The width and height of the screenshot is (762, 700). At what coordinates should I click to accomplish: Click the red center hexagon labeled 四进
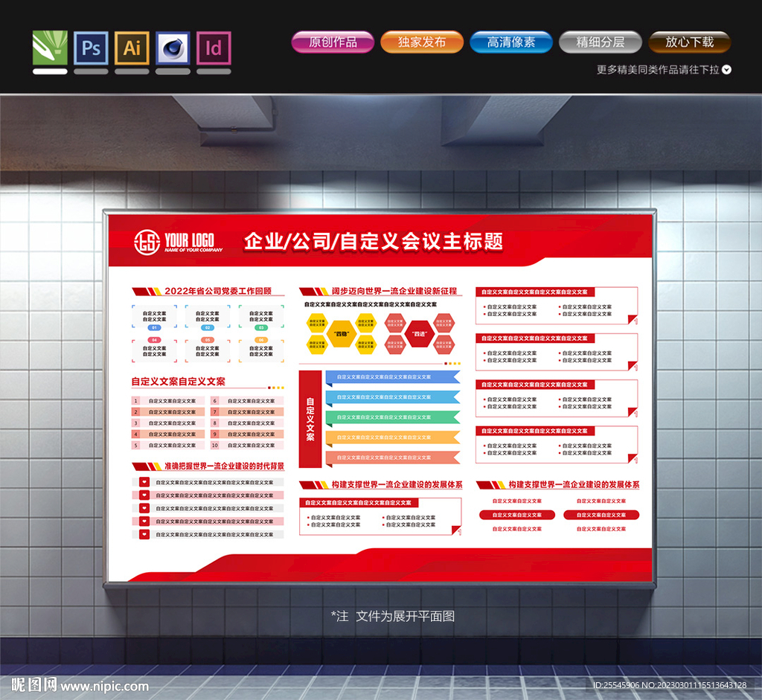(x=421, y=334)
